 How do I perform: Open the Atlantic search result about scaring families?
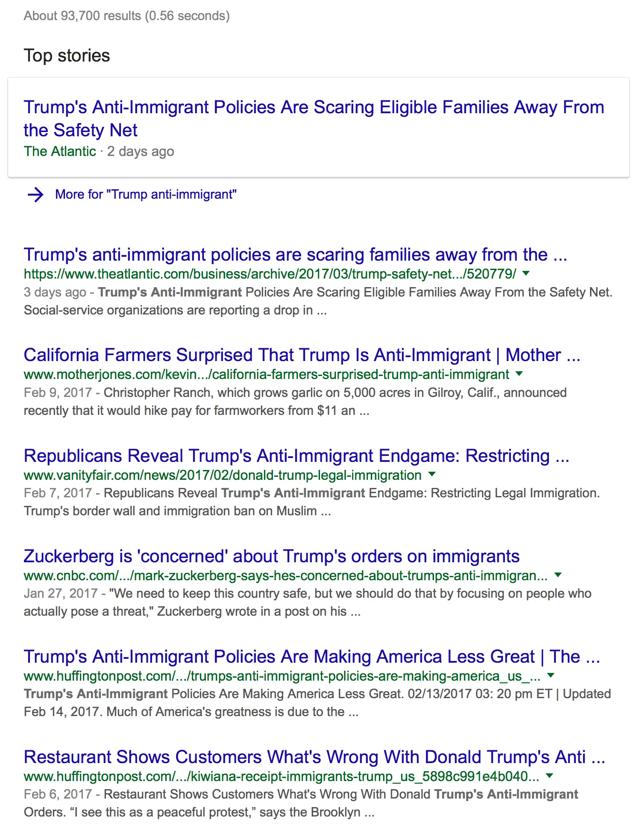click(x=295, y=255)
